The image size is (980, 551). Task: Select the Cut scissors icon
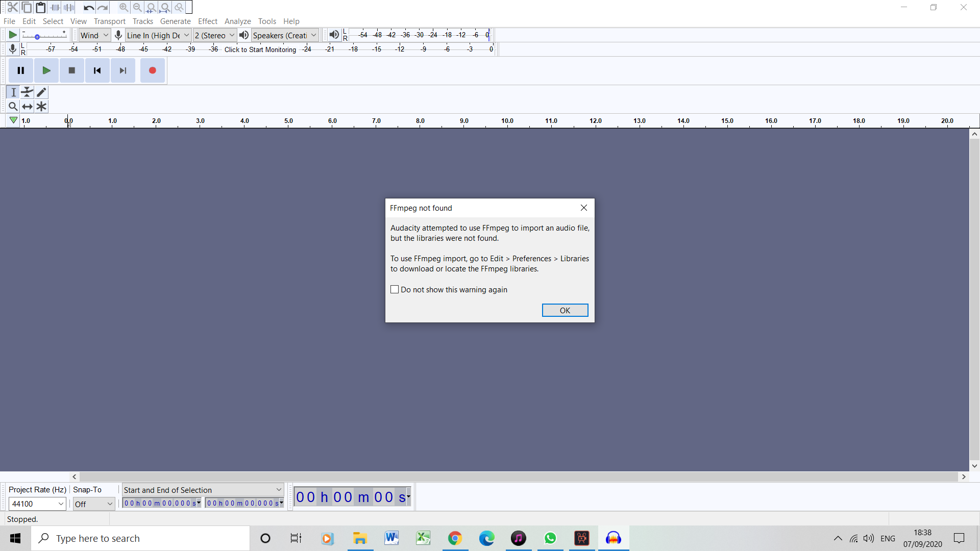click(13, 7)
